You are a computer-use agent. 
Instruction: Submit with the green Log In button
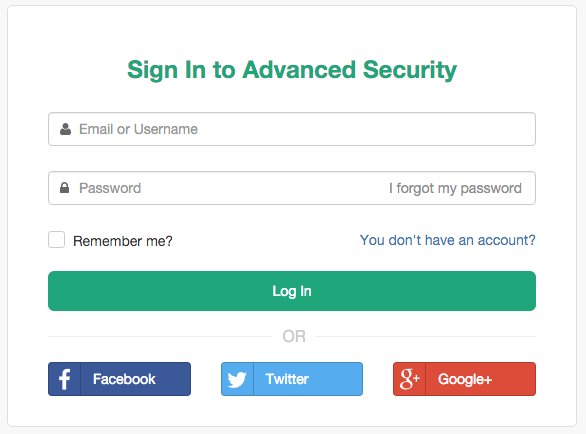[292, 291]
